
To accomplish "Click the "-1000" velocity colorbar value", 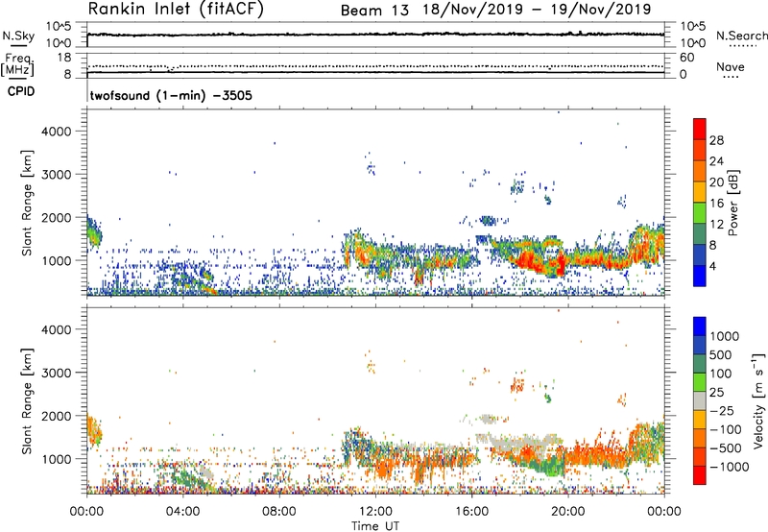I will pyautogui.click(x=730, y=467).
